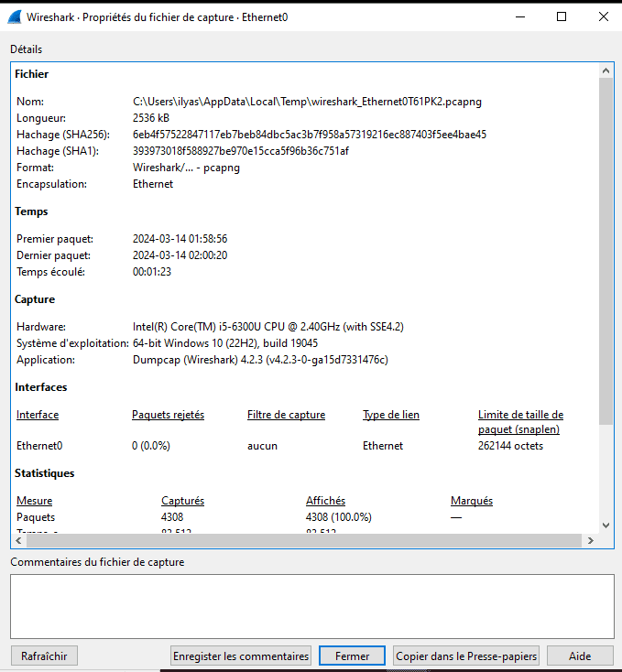The width and height of the screenshot is (622, 672).
Task: Click the Paquets row label in Statistiques
Action: coord(36,517)
